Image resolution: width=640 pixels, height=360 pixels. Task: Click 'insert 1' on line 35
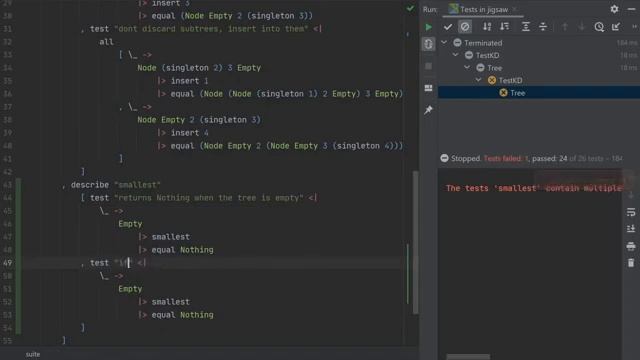pyautogui.click(x=190, y=81)
